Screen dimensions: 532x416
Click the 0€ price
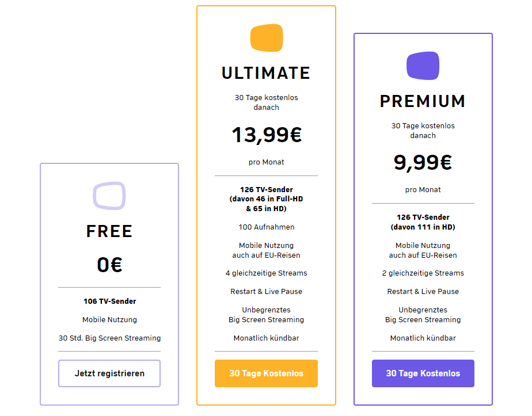coord(109,265)
